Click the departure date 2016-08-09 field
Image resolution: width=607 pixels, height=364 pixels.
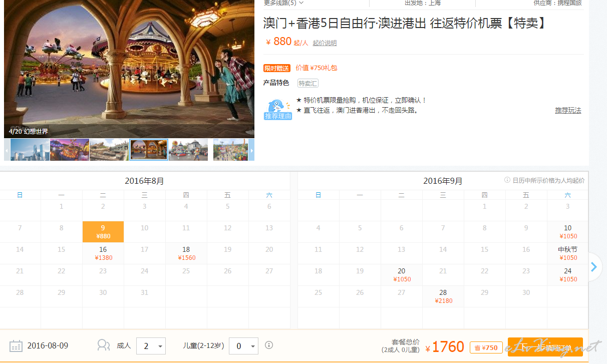point(48,346)
